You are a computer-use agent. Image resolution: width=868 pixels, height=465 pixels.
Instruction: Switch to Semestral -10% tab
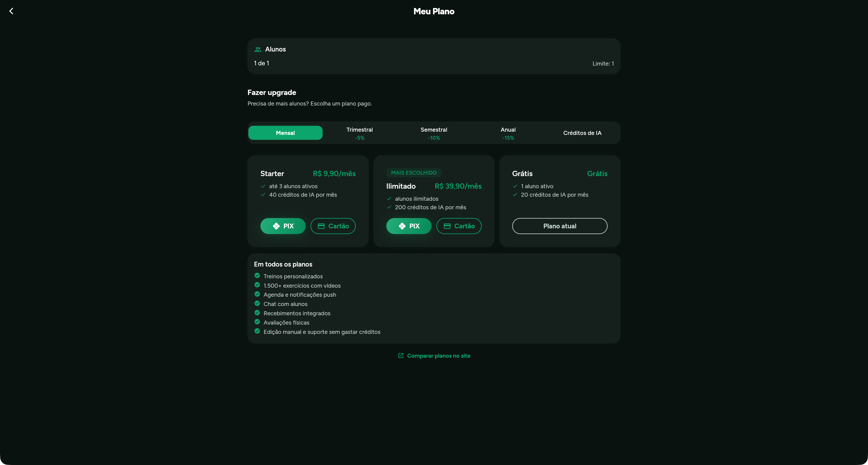click(x=434, y=133)
